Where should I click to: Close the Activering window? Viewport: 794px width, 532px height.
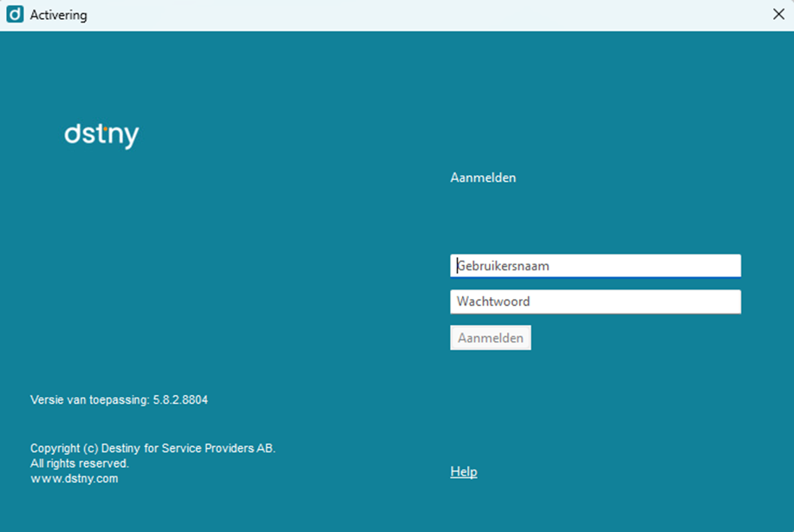778,14
